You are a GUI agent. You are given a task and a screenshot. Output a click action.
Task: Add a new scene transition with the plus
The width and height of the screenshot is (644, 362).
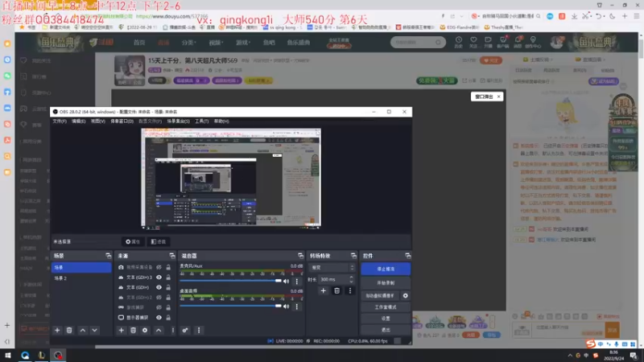point(324,291)
